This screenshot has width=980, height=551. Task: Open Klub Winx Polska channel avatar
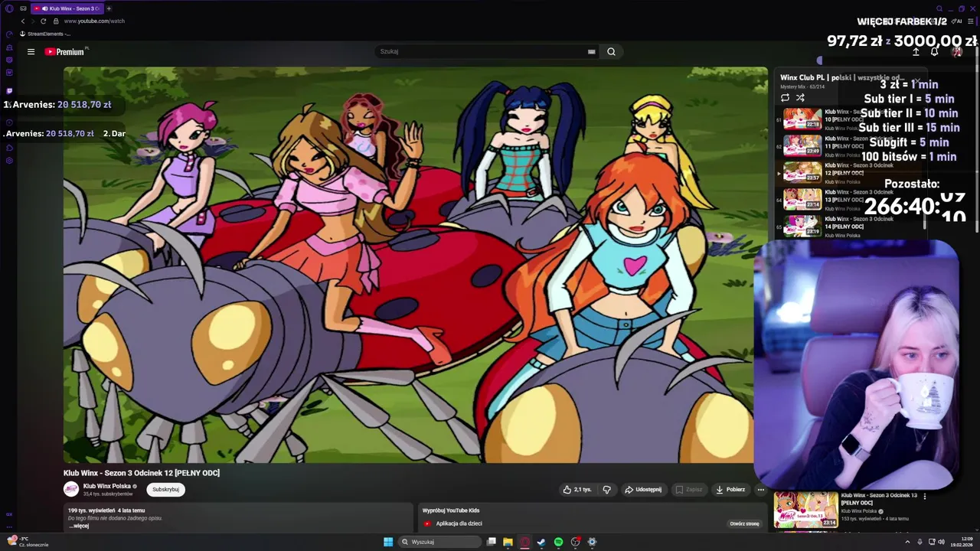(x=71, y=489)
